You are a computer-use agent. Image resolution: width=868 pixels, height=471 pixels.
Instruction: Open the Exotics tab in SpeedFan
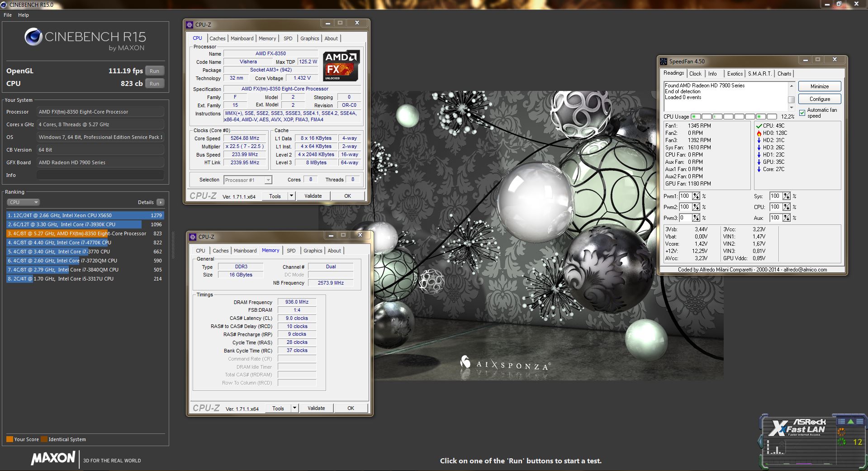[735, 74]
